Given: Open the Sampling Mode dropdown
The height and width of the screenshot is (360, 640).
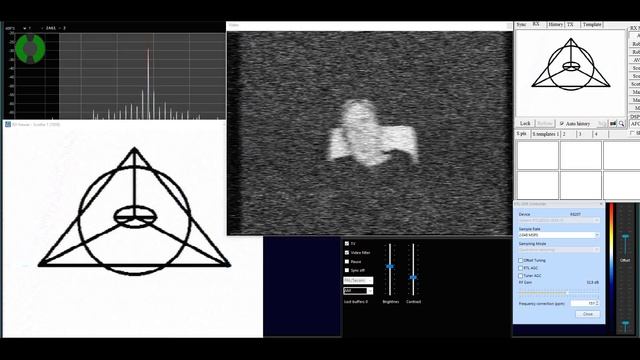Looking at the screenshot, I should pyautogui.click(x=559, y=250).
